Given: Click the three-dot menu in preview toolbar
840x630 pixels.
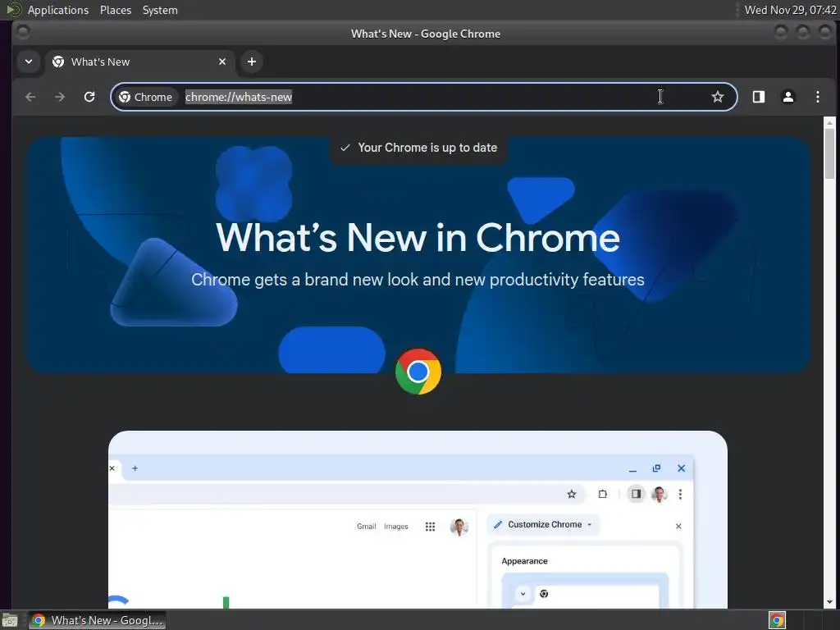Looking at the screenshot, I should [x=680, y=494].
